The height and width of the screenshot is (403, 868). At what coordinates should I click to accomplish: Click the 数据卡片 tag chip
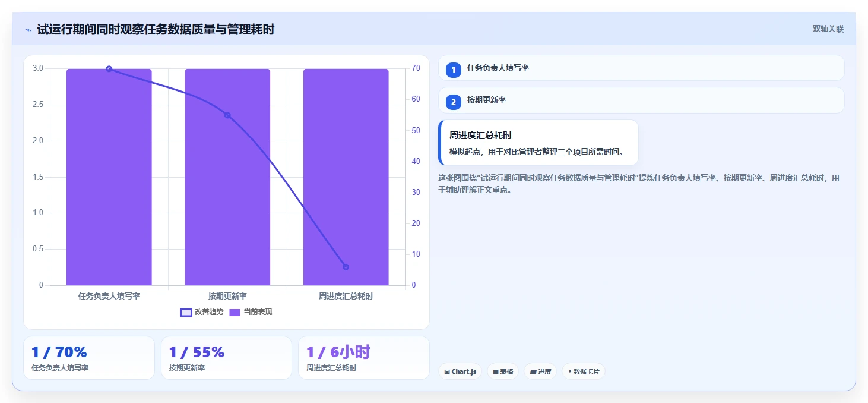(x=584, y=371)
